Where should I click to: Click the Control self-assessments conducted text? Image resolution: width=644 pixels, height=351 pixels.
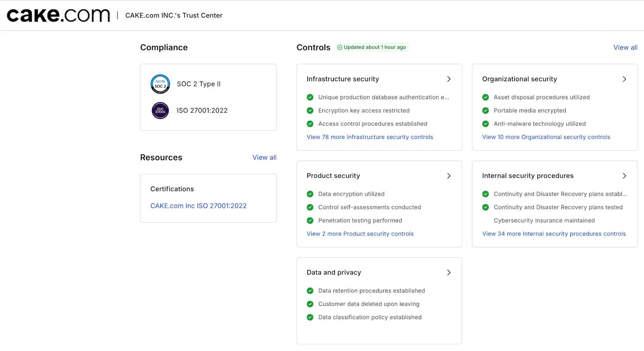[x=370, y=207]
